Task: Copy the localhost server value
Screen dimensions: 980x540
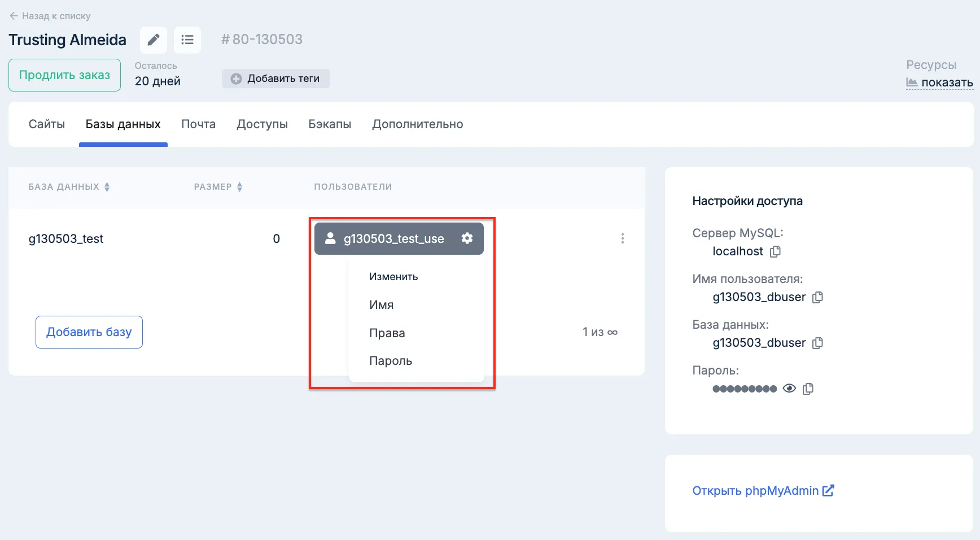Action: (776, 251)
